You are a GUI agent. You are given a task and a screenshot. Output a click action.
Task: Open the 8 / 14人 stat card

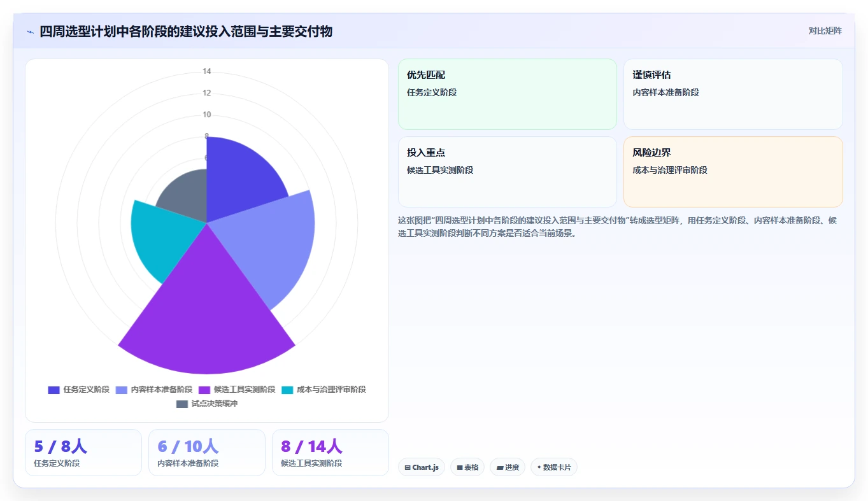click(331, 453)
